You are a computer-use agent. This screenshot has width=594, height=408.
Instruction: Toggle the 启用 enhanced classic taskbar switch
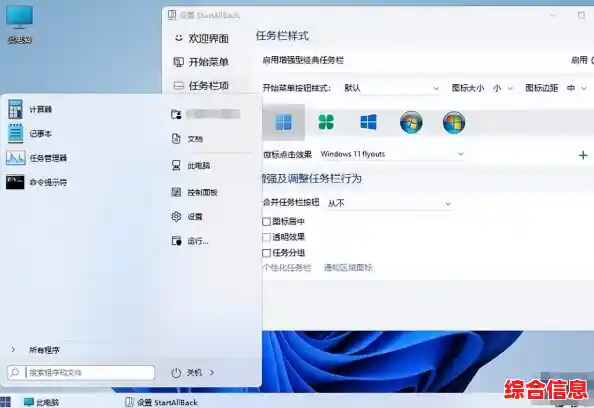coord(592,60)
